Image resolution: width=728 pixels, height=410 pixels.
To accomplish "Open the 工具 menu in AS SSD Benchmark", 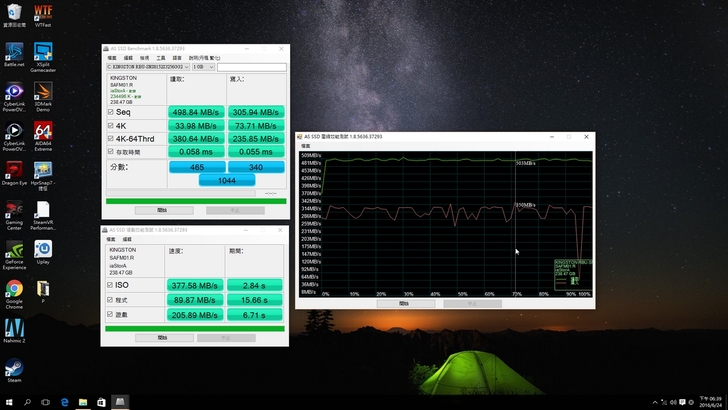I will point(160,59).
